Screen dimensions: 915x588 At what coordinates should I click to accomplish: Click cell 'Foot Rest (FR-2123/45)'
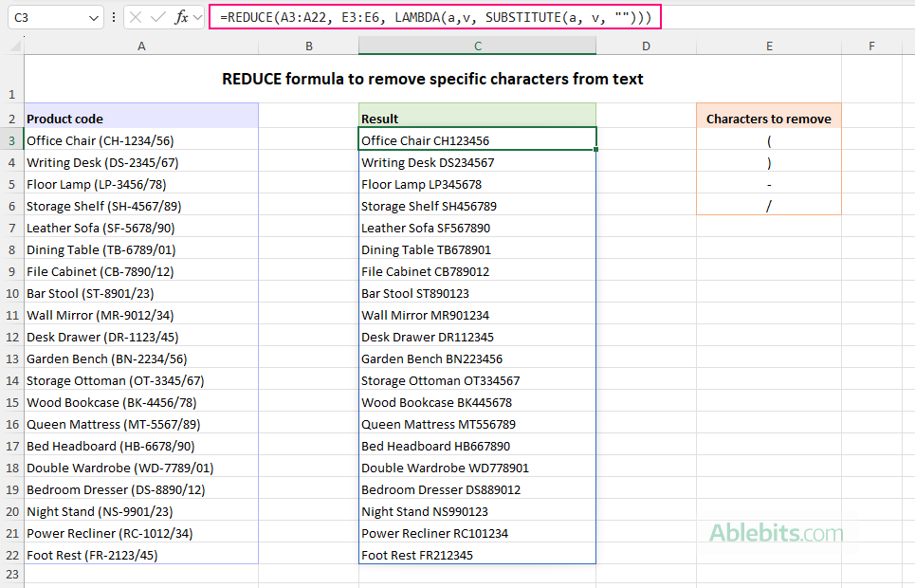[x=141, y=555]
